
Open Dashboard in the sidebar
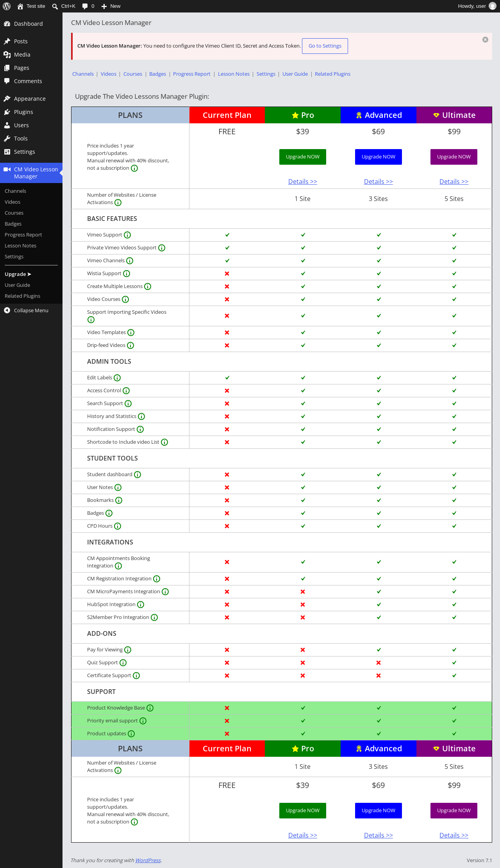tap(31, 24)
